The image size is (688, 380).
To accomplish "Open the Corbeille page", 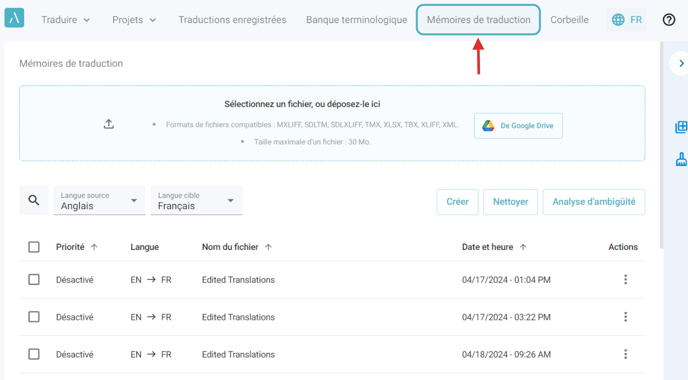I will pos(570,20).
